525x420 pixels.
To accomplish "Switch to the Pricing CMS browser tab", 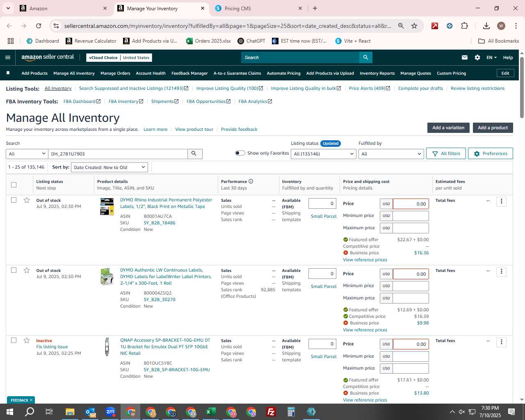I will click(258, 8).
